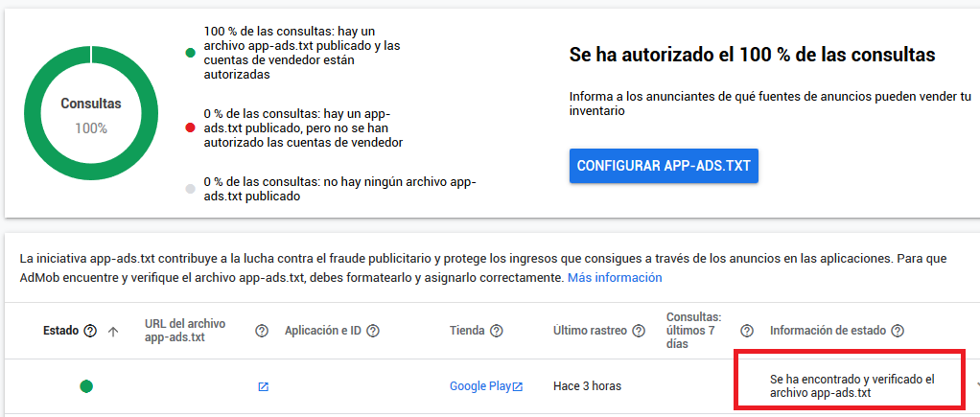
Task: Click the Consultas 100% donut chart
Action: point(91,114)
